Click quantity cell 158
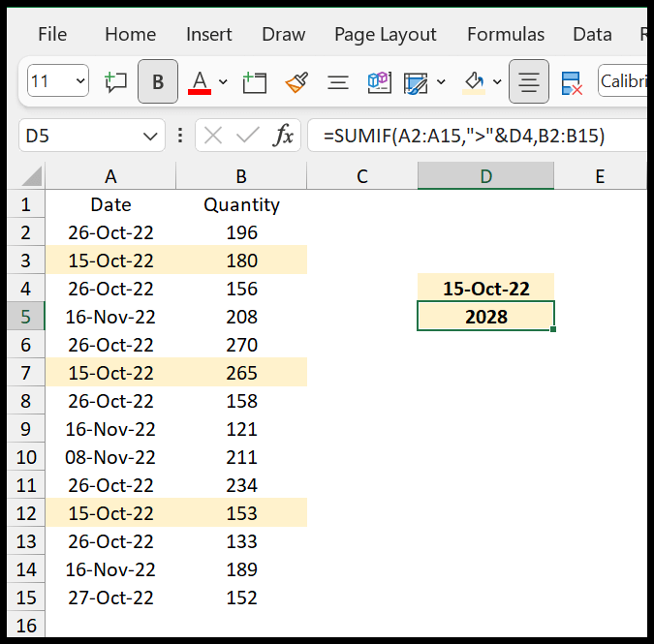 pyautogui.click(x=241, y=401)
